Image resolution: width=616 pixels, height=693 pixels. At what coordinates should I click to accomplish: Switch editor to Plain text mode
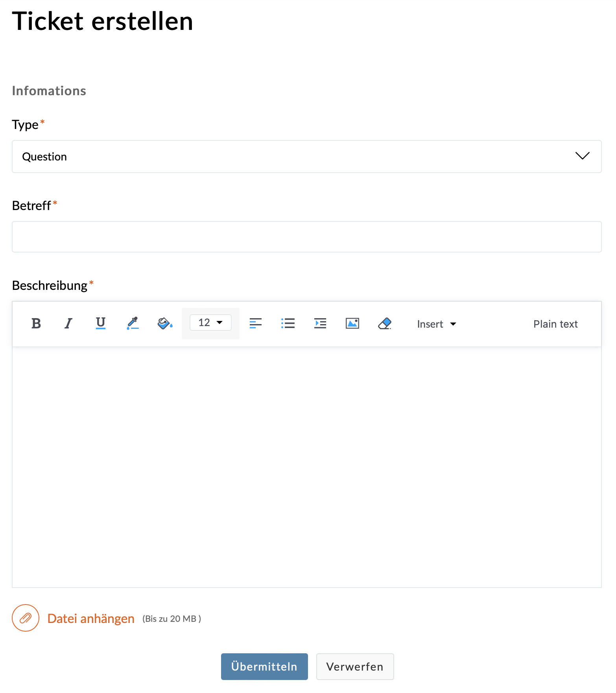tap(555, 324)
